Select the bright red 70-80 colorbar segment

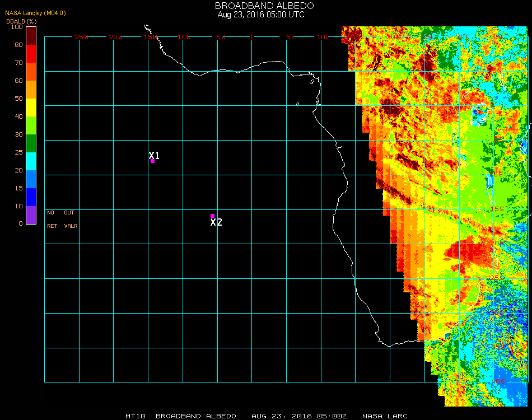tap(31, 54)
